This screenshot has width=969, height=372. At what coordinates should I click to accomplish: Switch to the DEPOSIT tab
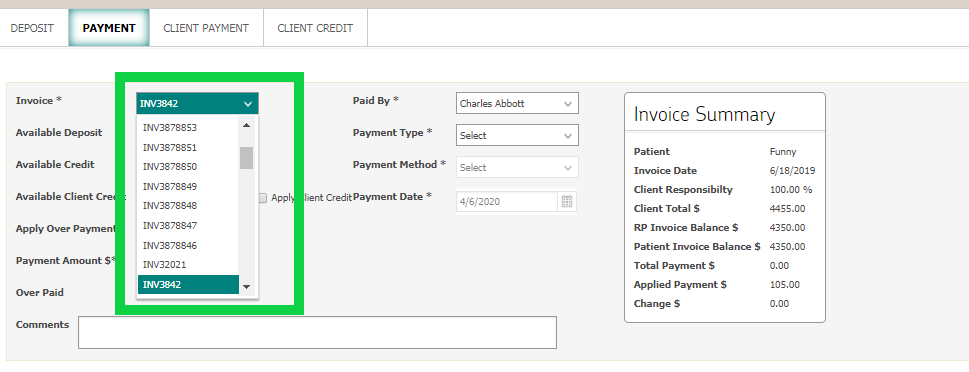click(x=32, y=28)
